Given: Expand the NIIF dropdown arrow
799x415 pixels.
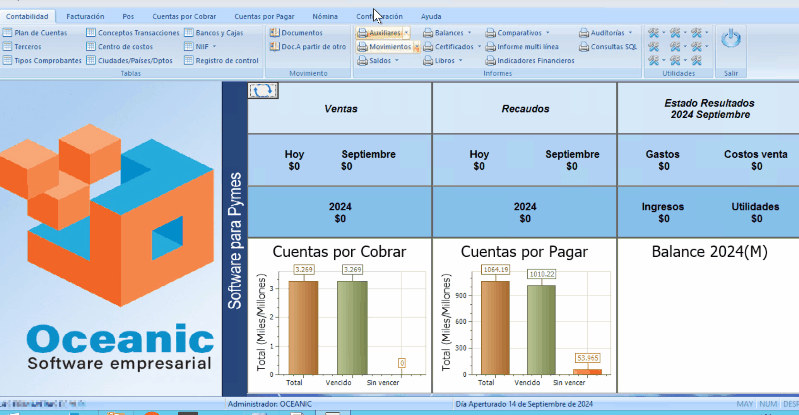Looking at the screenshot, I should tap(214, 46).
